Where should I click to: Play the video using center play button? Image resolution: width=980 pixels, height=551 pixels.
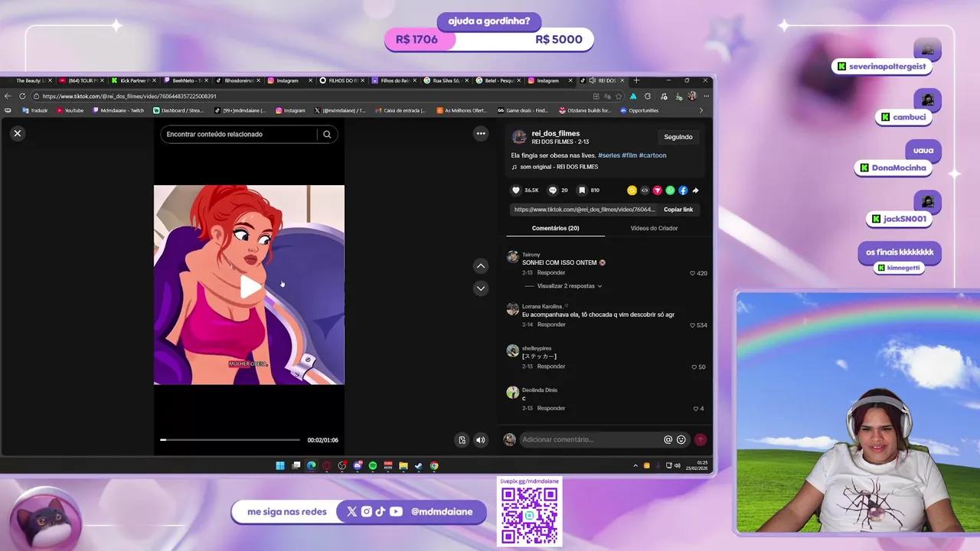tap(250, 287)
